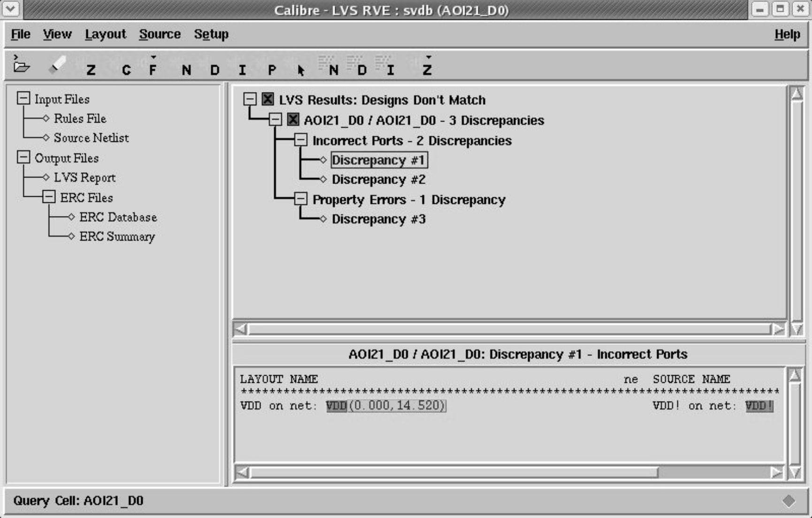Click the P toolbar button
812x518 pixels.
[x=272, y=70]
